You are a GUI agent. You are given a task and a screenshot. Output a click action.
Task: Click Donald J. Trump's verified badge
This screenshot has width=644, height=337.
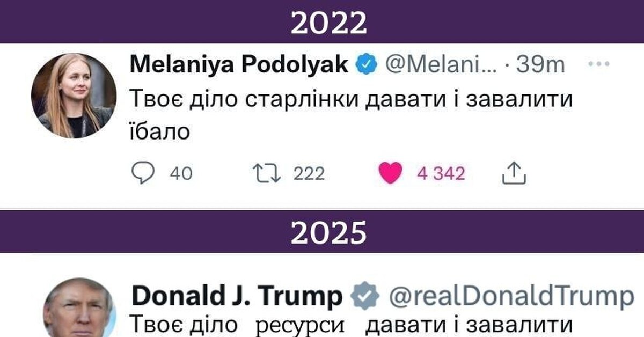point(365,297)
